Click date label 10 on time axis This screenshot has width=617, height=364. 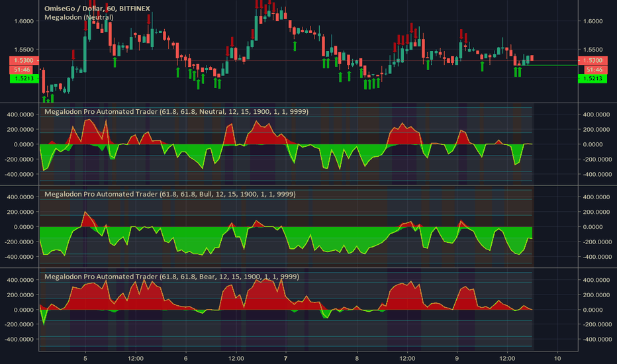click(557, 359)
